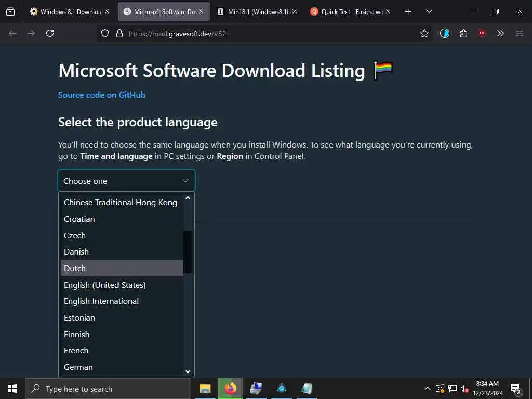Viewport: 532px width, 399px height.
Task: Click language list scroll down arrow
Action: [188, 371]
